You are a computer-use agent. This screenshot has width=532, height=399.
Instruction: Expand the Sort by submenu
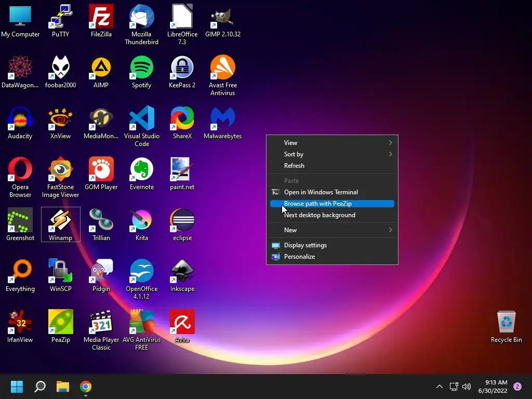332,154
